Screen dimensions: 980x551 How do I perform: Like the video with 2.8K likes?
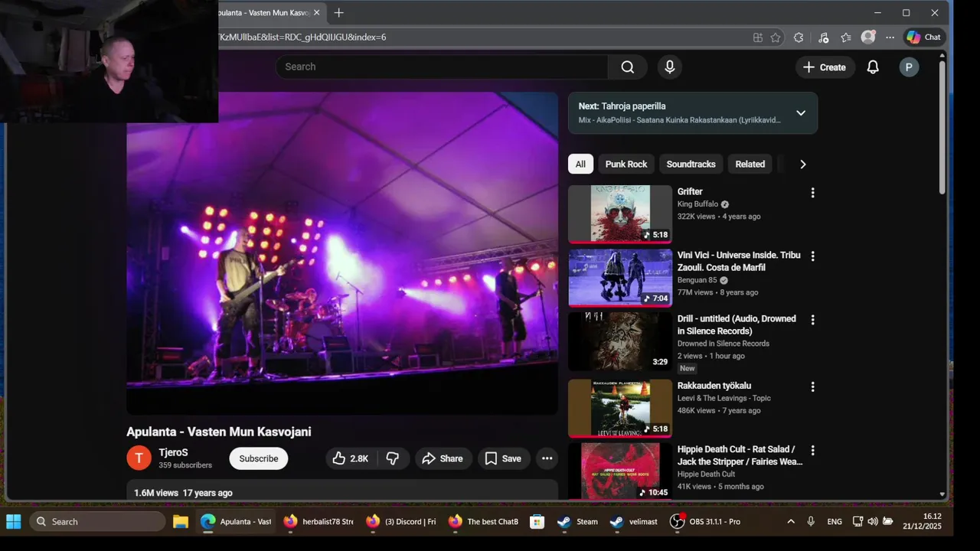[x=351, y=458]
